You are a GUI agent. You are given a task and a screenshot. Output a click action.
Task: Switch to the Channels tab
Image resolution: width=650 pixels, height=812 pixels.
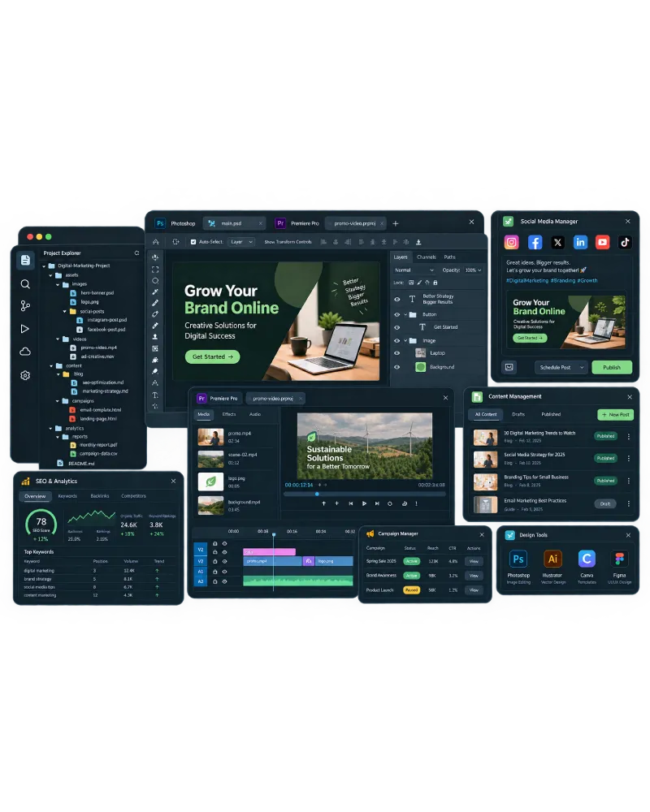[x=426, y=257]
